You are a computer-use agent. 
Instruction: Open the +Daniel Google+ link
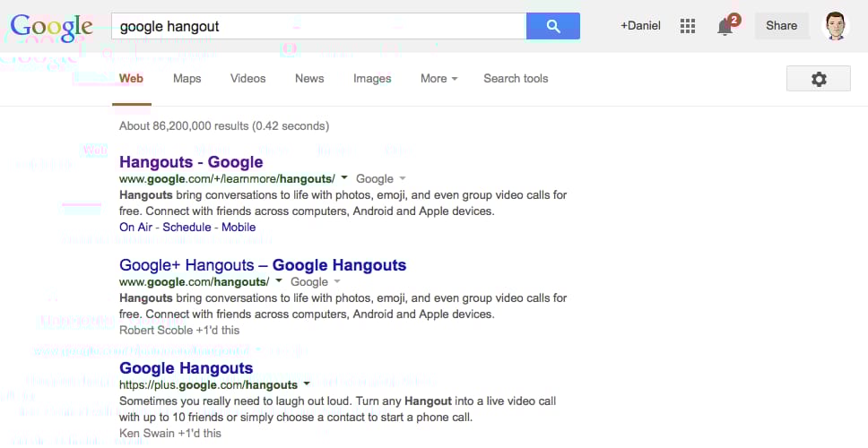[x=640, y=25]
